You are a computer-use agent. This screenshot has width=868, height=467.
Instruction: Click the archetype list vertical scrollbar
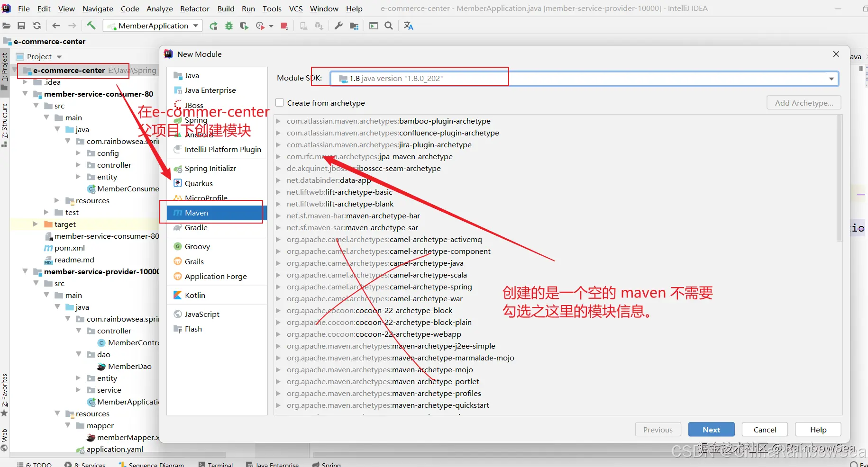tap(839, 178)
